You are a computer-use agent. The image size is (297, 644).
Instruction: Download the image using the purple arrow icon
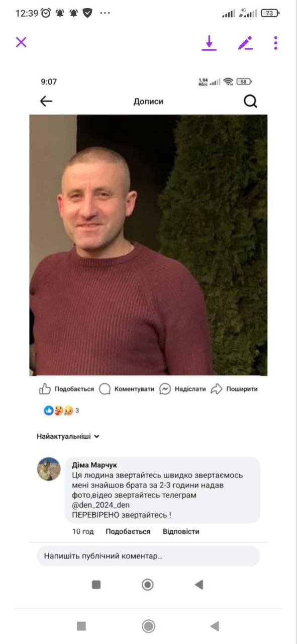pos(209,43)
